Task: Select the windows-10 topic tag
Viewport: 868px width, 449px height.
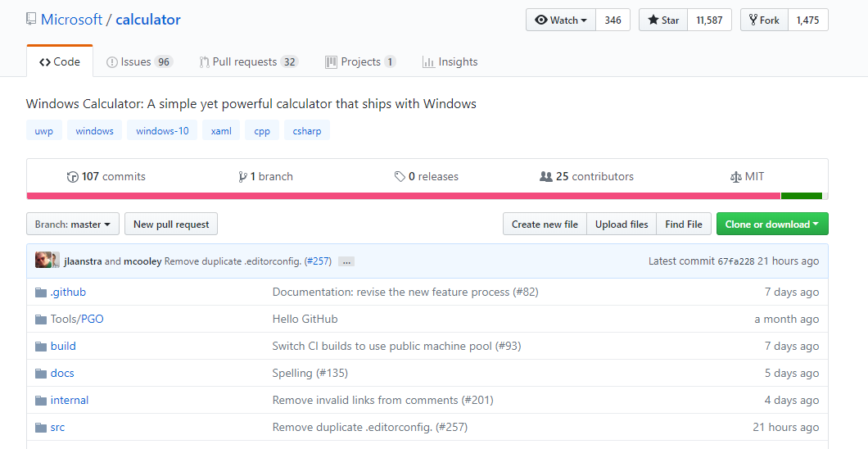Action: pos(162,130)
